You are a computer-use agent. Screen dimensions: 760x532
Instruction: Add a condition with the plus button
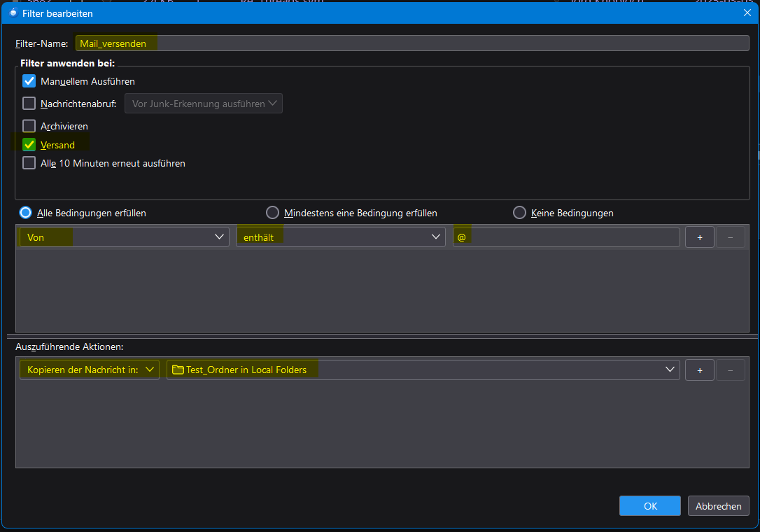(699, 237)
